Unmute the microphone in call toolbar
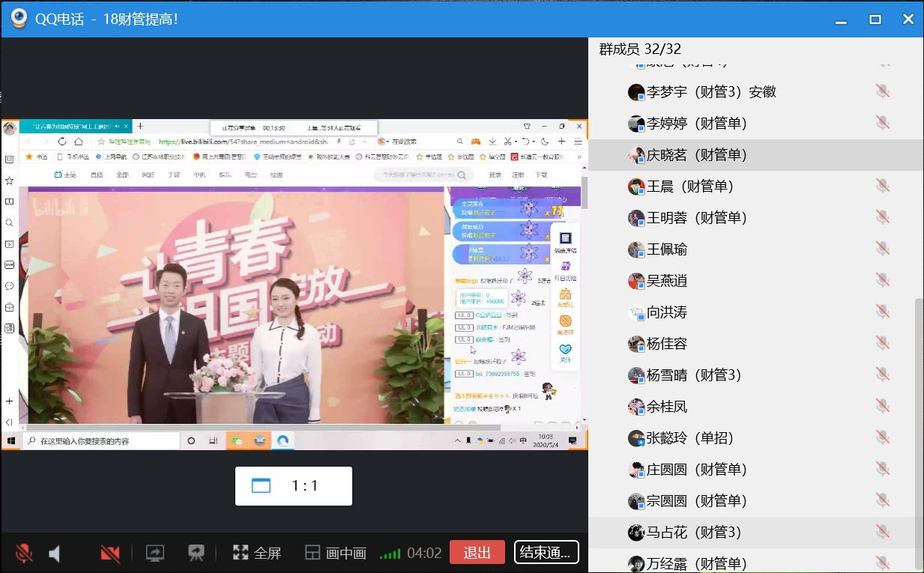 point(24,554)
